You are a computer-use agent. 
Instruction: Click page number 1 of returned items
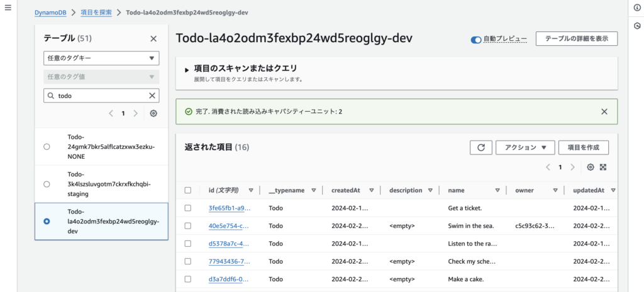click(560, 167)
